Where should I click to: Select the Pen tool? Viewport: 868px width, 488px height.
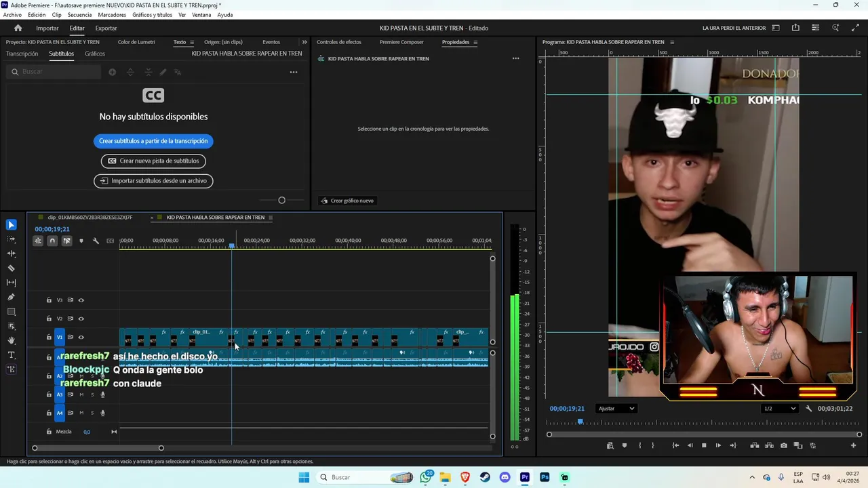(x=12, y=298)
